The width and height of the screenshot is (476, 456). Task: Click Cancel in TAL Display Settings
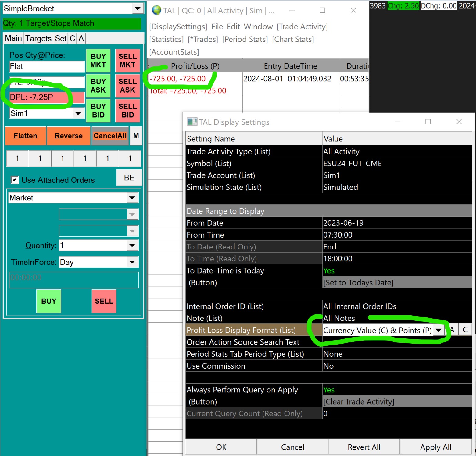pyautogui.click(x=293, y=447)
